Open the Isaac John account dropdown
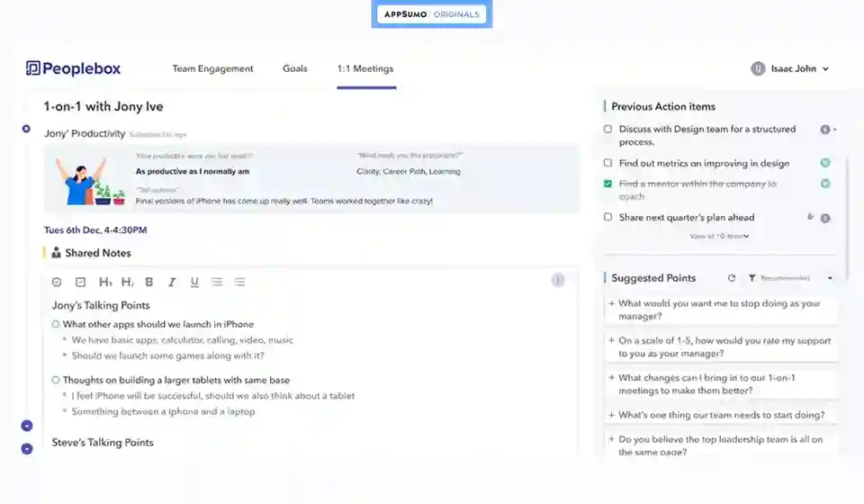864x504 pixels. tap(790, 68)
